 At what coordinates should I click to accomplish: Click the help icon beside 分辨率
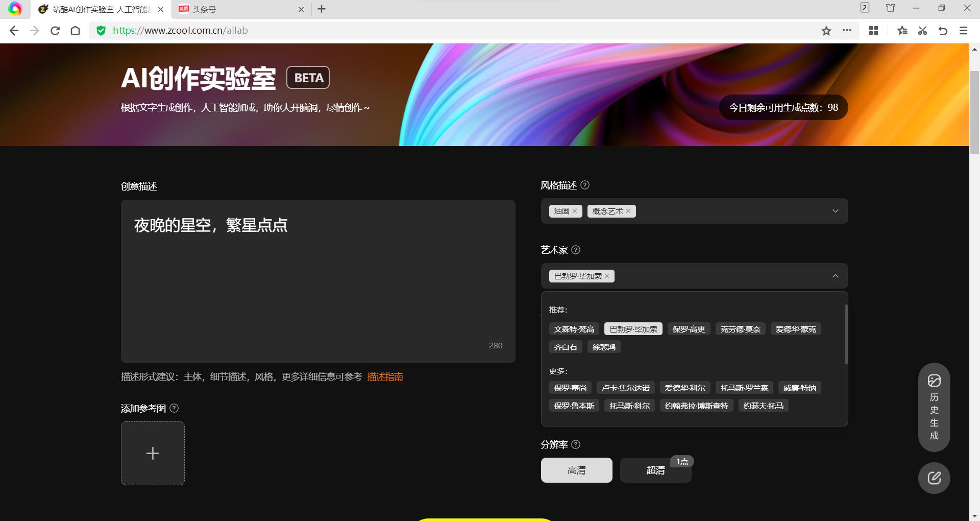tap(576, 445)
